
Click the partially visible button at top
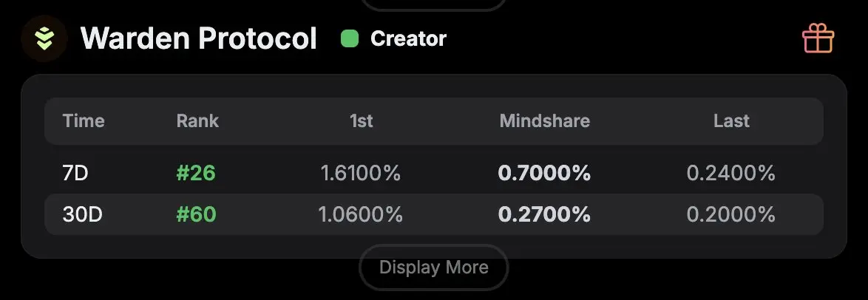433,5
